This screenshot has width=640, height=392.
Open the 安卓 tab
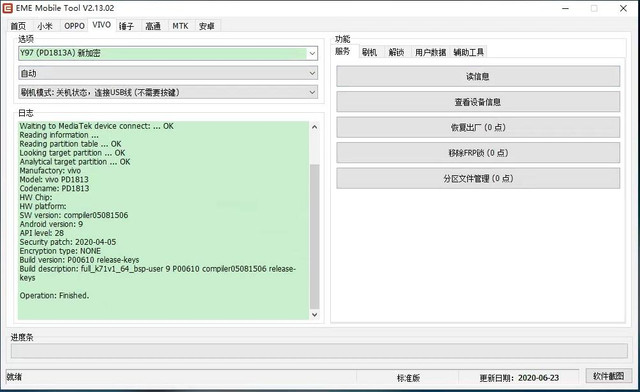click(x=207, y=26)
